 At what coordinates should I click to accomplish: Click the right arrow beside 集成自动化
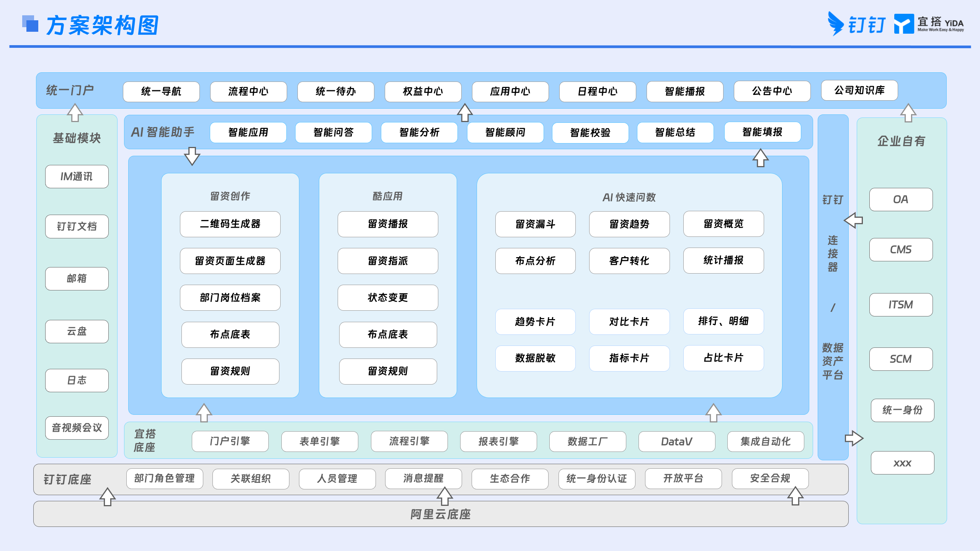coord(854,438)
